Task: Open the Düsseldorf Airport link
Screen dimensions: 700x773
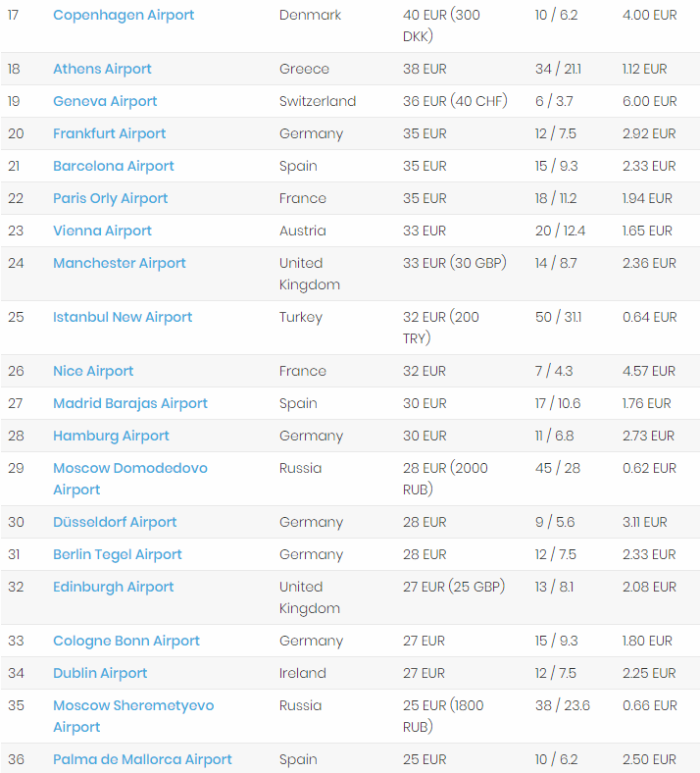Action: (115, 522)
